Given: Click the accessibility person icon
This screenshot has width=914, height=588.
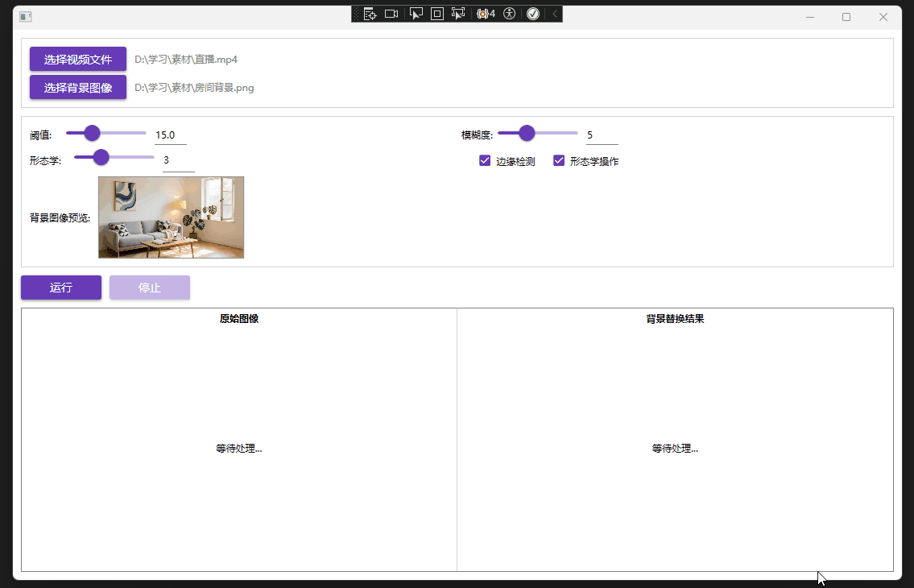Looking at the screenshot, I should point(510,13).
